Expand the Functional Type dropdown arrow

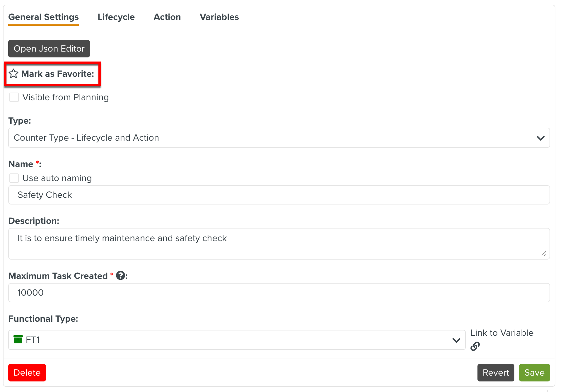tap(456, 340)
